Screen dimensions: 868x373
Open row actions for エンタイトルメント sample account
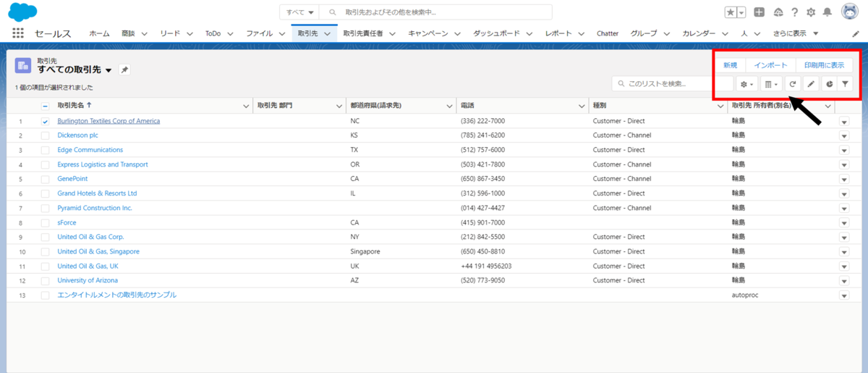(x=843, y=296)
